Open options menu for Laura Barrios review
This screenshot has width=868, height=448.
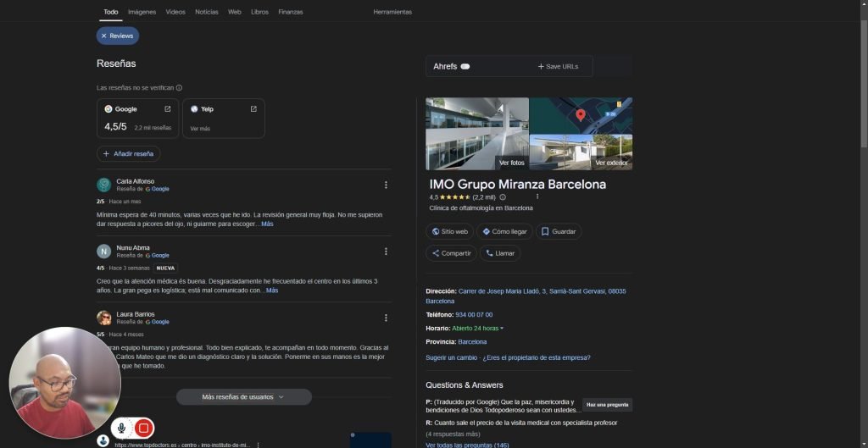(x=386, y=318)
